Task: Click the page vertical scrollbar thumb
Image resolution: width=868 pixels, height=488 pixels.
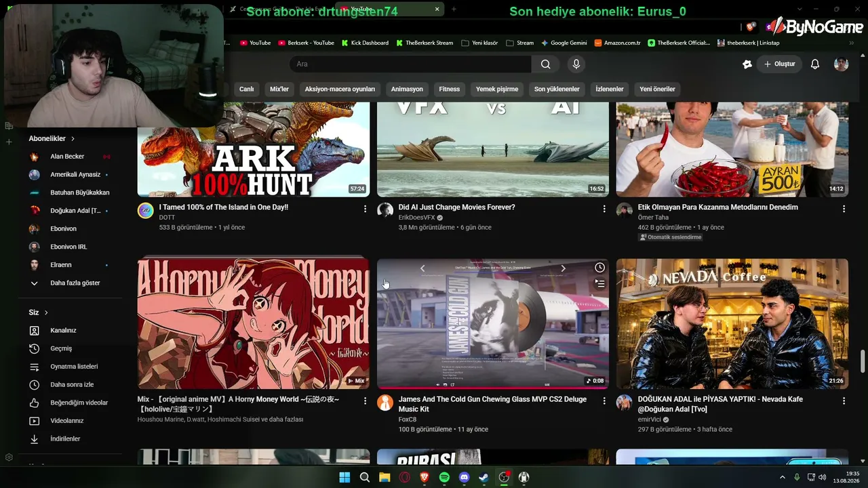Action: [x=863, y=361]
